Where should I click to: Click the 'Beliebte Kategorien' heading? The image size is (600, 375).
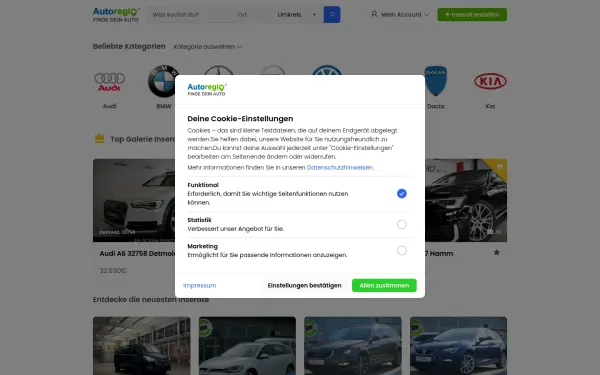(x=129, y=46)
